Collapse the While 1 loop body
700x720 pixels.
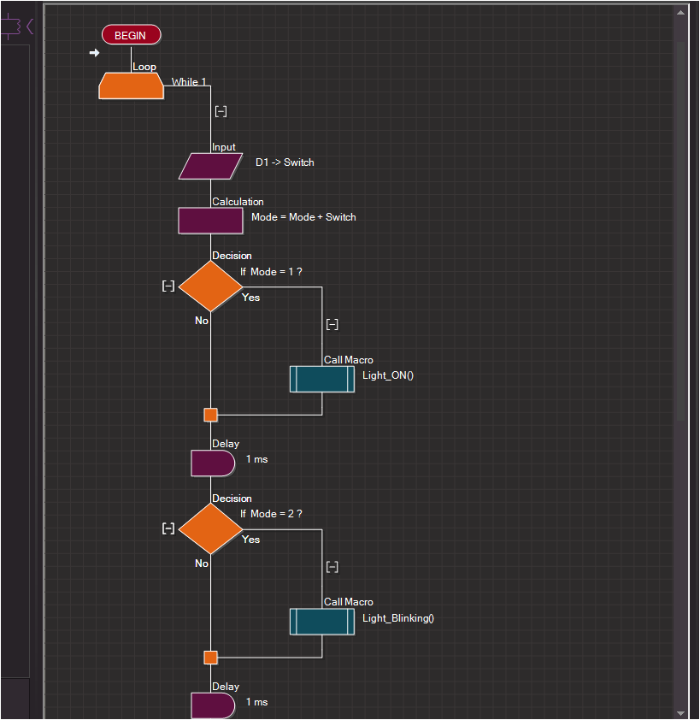point(221,111)
